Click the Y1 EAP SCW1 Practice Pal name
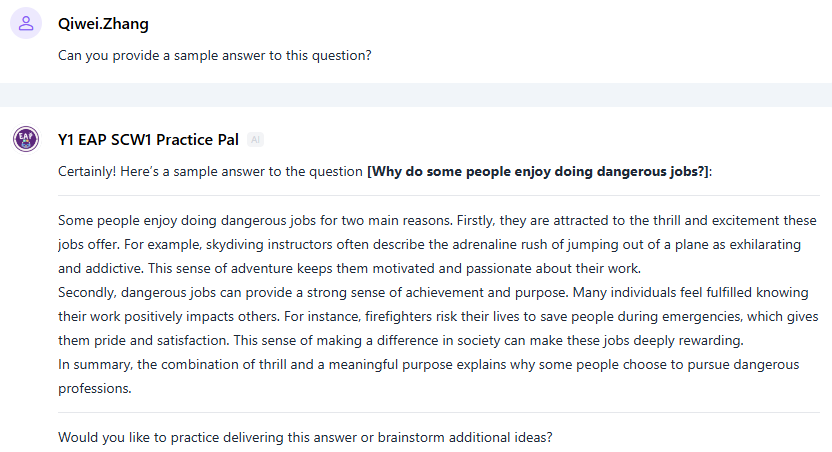 [x=148, y=139]
